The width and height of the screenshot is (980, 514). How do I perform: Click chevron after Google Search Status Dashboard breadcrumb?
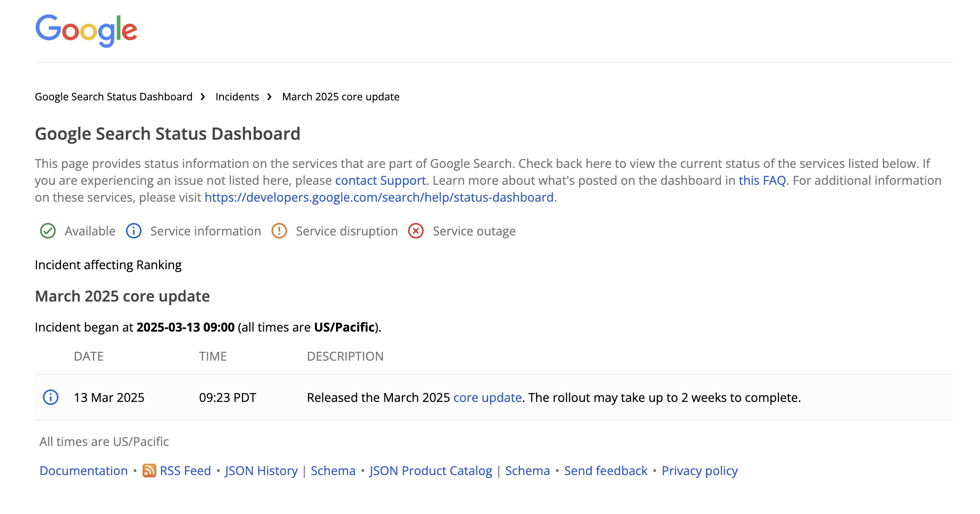point(203,97)
